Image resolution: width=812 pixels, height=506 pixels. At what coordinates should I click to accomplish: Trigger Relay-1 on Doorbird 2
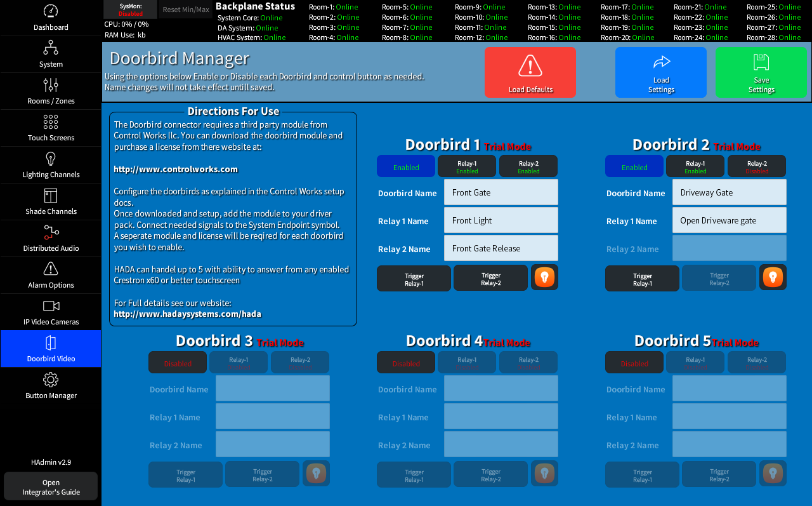(643, 278)
